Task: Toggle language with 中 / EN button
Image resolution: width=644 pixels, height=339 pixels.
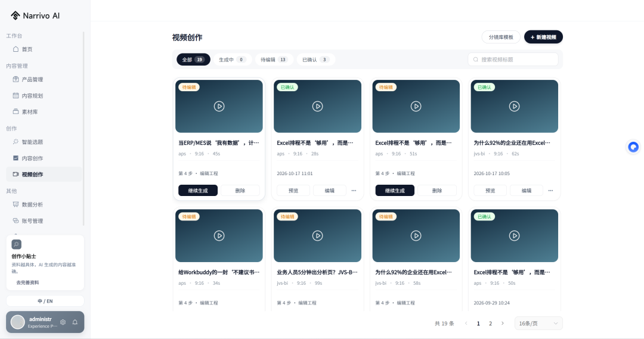Action: pos(45,301)
